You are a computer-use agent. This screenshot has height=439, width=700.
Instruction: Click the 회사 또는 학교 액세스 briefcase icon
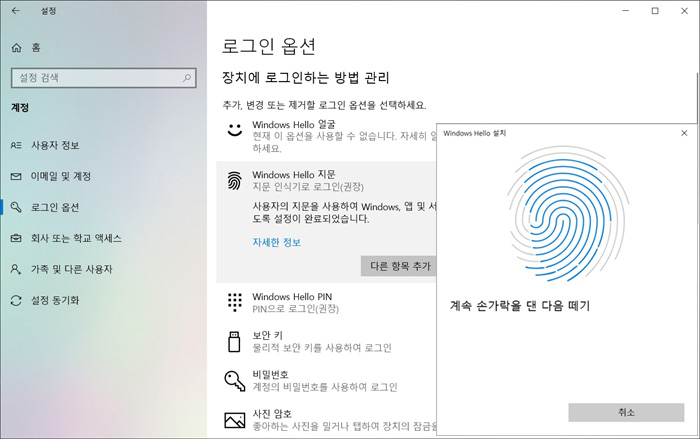point(16,238)
